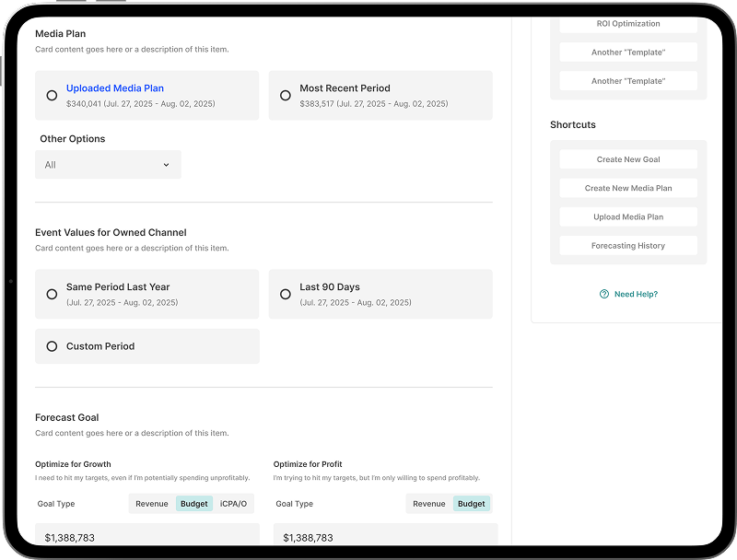Click the Optimize for Profit label
This screenshot has height=560, width=737.
pos(308,464)
